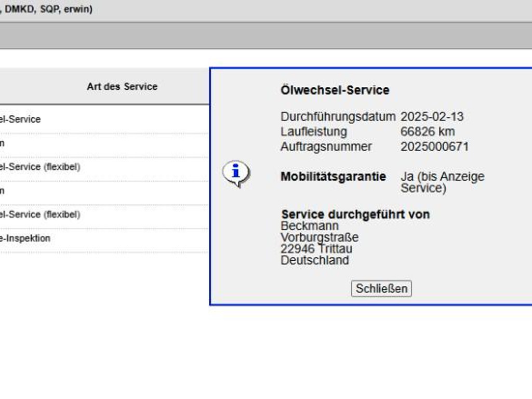This screenshot has height=399, width=532.
Task: Select the first Service (flexibel) row
Action: click(41, 167)
